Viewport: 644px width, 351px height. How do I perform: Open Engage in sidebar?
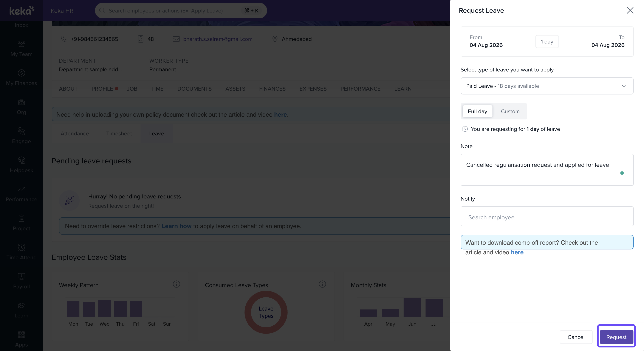[x=22, y=136]
